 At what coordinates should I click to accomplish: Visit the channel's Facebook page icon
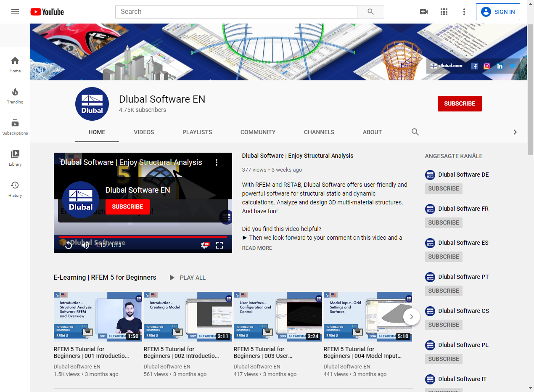click(474, 66)
